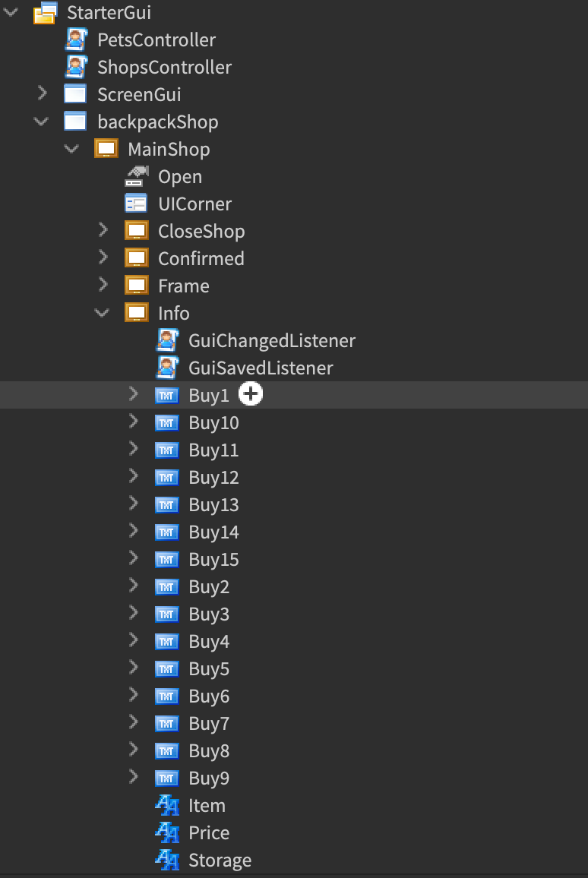Image resolution: width=588 pixels, height=878 pixels.
Task: Select the GuiSavedListener script
Action: coord(260,368)
